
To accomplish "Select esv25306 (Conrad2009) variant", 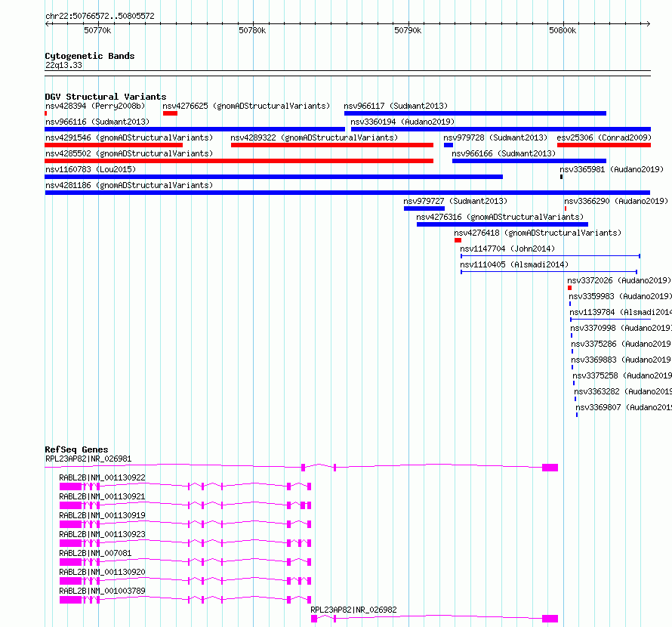I will pyautogui.click(x=604, y=137).
